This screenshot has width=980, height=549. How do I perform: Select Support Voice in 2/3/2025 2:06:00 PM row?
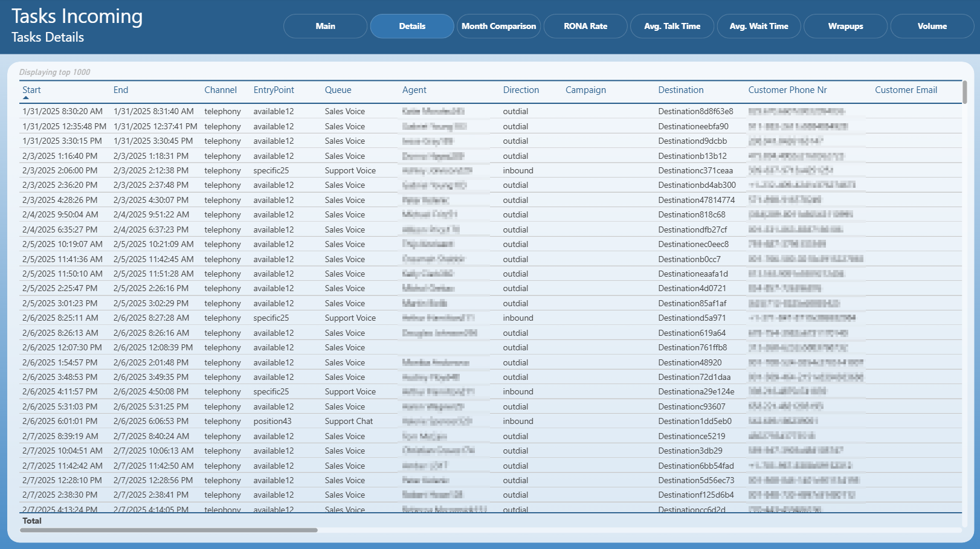(x=350, y=171)
